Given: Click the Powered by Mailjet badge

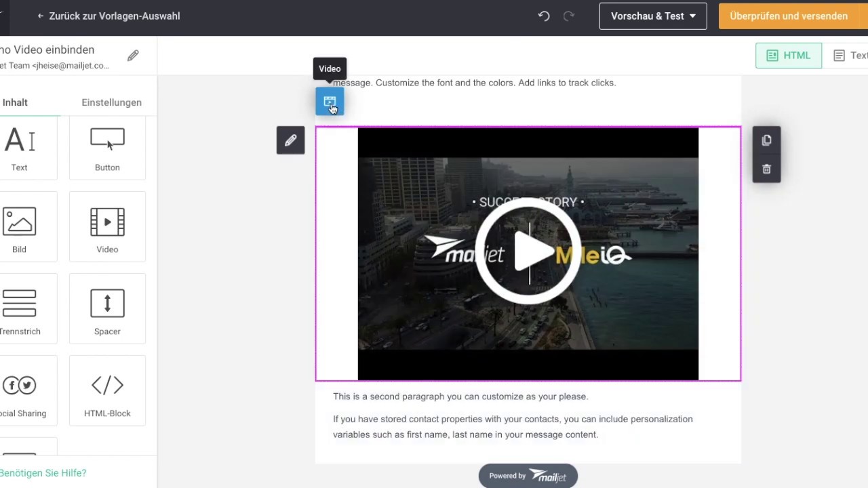Looking at the screenshot, I should [528, 476].
